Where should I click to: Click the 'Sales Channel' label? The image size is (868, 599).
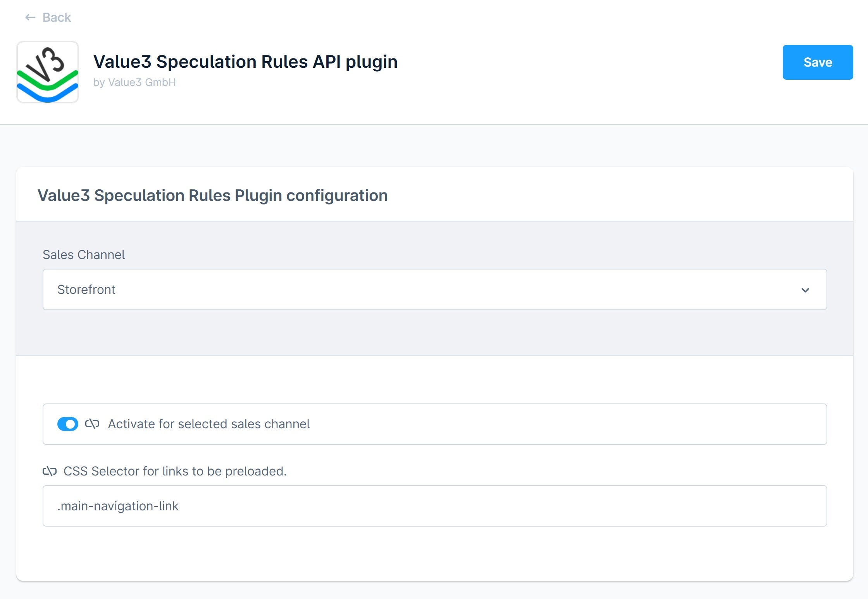[84, 255]
